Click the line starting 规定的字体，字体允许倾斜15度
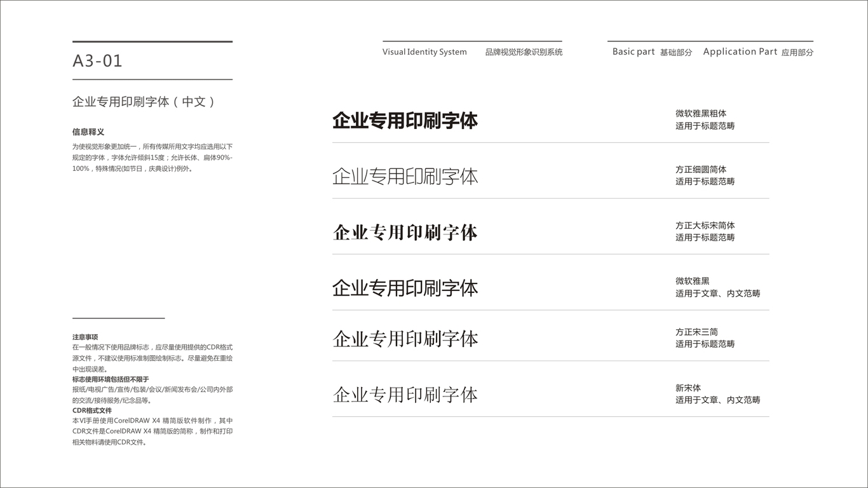This screenshot has height=488, width=868. pyautogui.click(x=153, y=158)
